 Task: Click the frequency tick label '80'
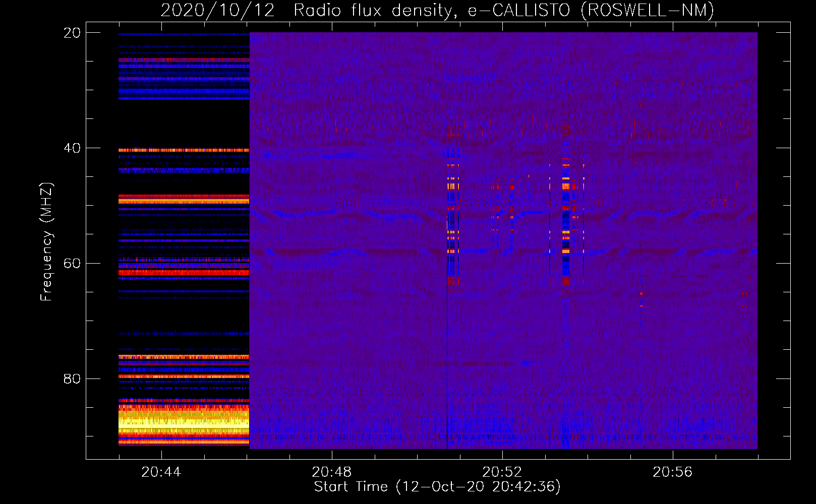[72, 379]
